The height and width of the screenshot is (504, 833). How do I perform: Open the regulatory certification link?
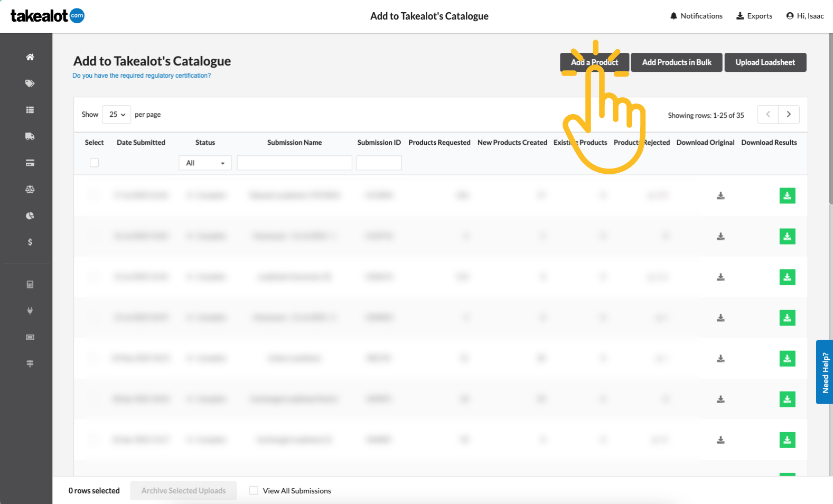pyautogui.click(x=142, y=76)
